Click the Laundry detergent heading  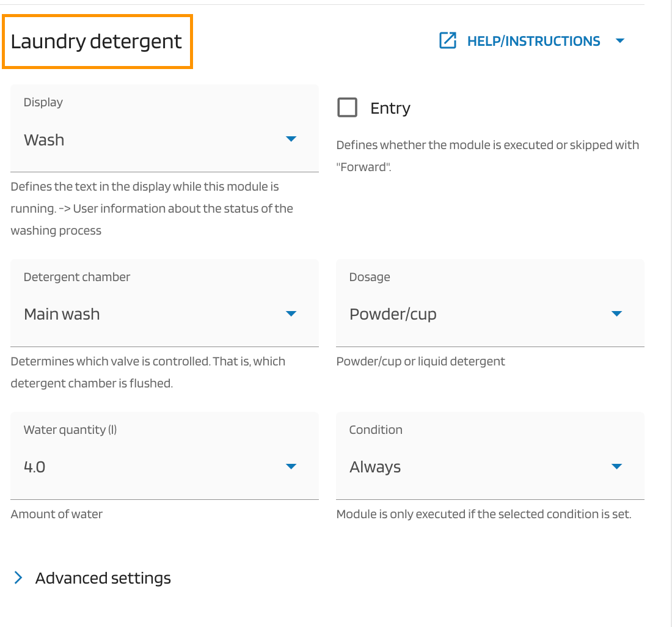[97, 42]
